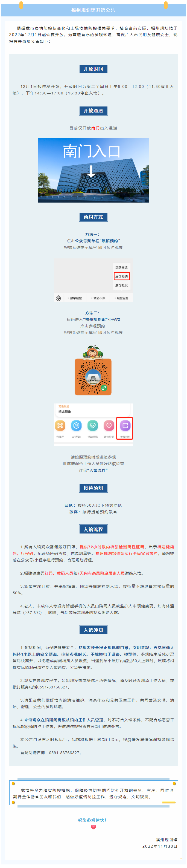Expand the 精彩不停 bottom menu

tap(98, 298)
